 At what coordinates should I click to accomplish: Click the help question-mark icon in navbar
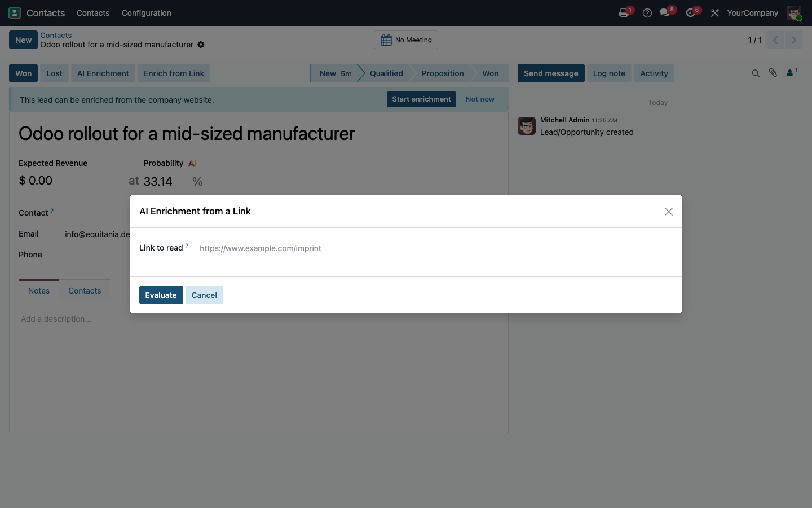(x=647, y=13)
